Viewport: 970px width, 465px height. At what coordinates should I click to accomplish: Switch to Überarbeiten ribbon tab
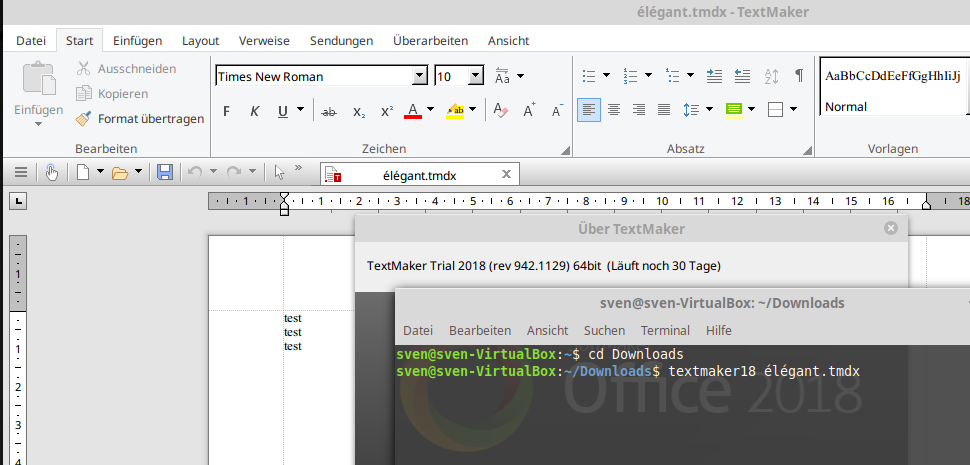point(431,41)
